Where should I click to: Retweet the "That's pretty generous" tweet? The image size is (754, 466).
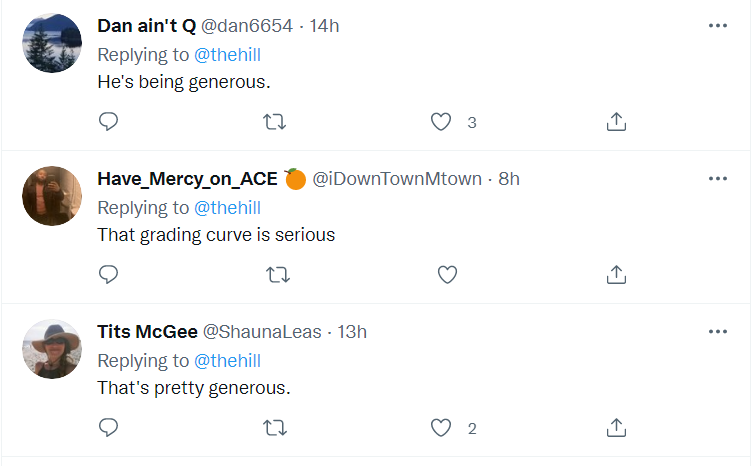click(274, 428)
